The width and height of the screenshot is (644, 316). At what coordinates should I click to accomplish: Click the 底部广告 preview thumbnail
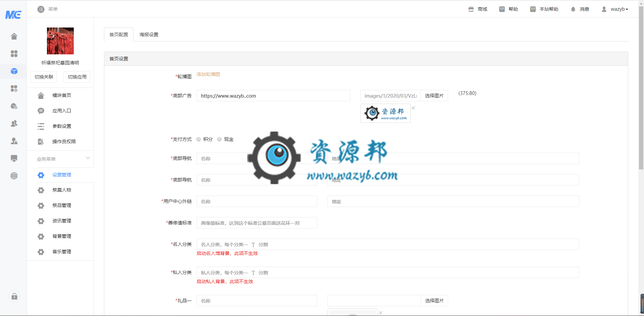click(x=385, y=113)
